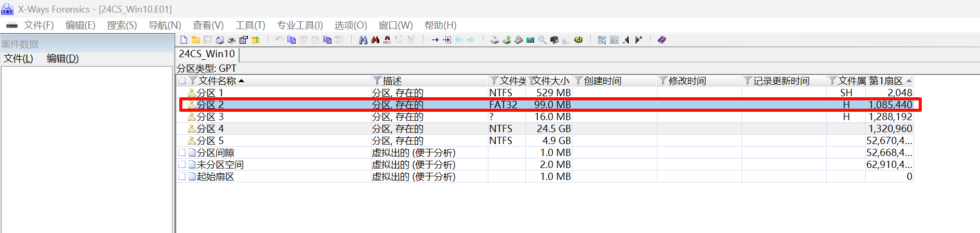Image resolution: width=980 pixels, height=233 pixels.
Task: Open filter funnel for 文件名称 column
Action: click(193, 81)
